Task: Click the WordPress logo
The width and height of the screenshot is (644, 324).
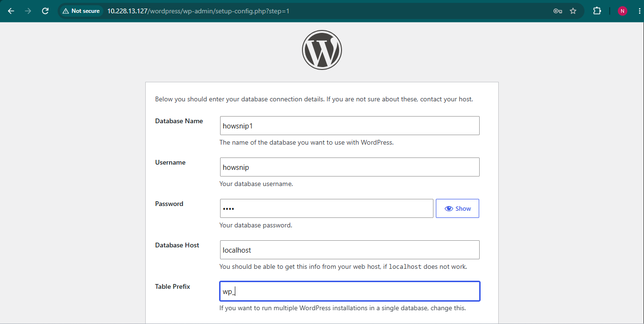Action: pyautogui.click(x=322, y=50)
